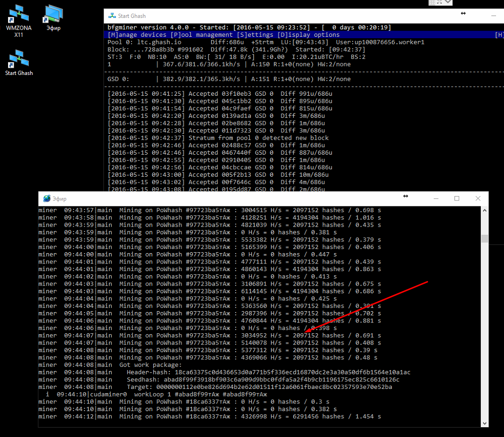Close the Эфир console window
Viewport: 504px width, 437px height.
(x=478, y=198)
